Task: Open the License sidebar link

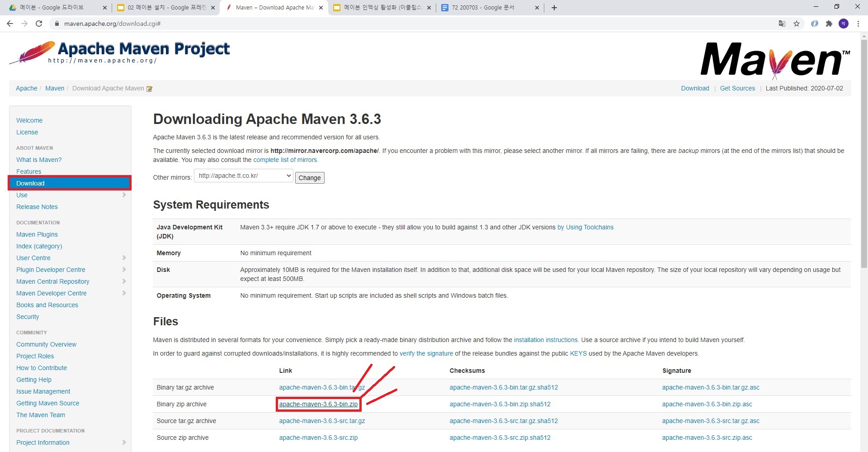Action: [x=27, y=132]
